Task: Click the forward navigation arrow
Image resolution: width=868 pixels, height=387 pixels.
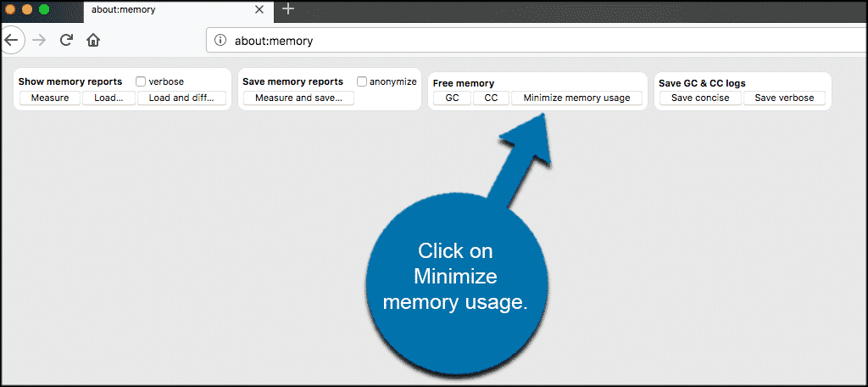Action: [x=39, y=40]
